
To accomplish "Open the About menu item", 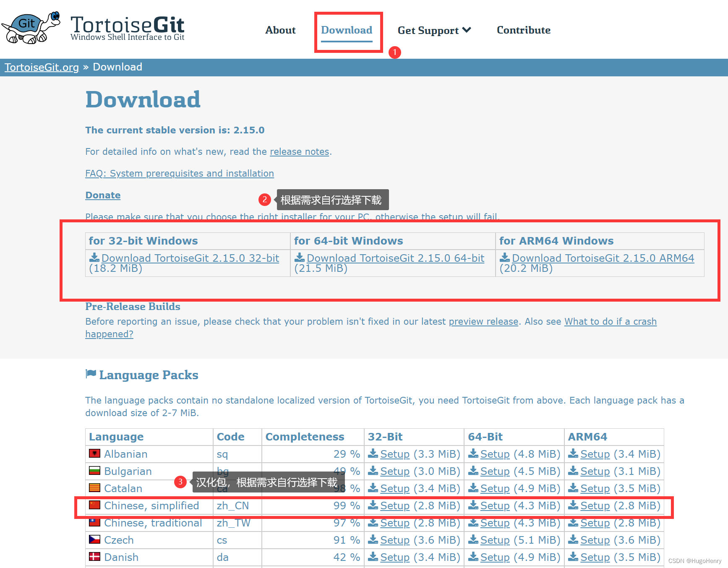I will pos(280,30).
